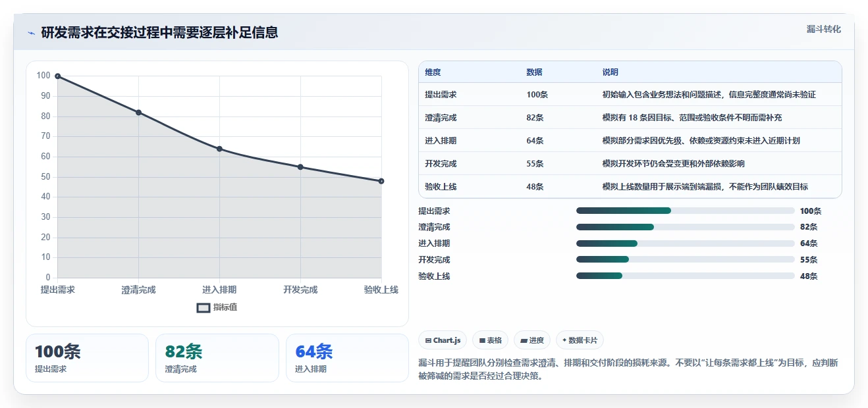Image resolution: width=868 pixels, height=408 pixels.
Task: Click the Chart.js tag chip
Action: click(x=443, y=340)
